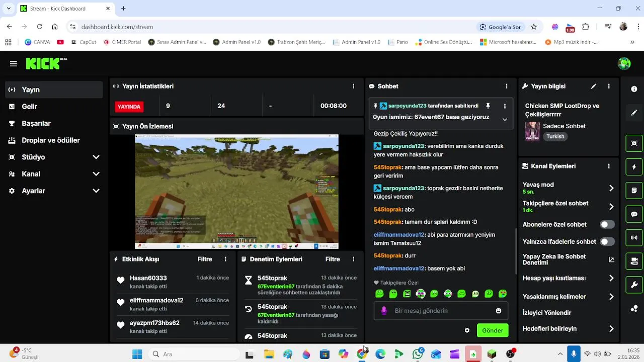Open chat settings gear icon

coord(467,330)
